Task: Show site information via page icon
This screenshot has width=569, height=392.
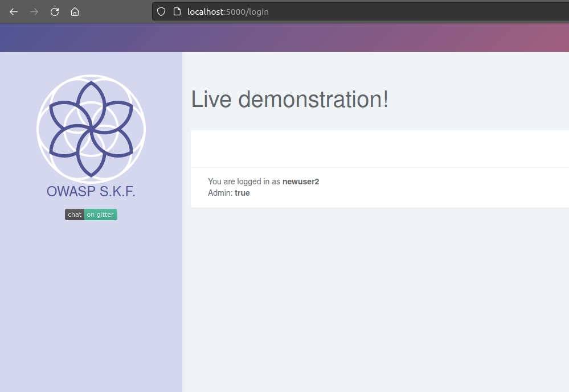Action: click(x=177, y=11)
